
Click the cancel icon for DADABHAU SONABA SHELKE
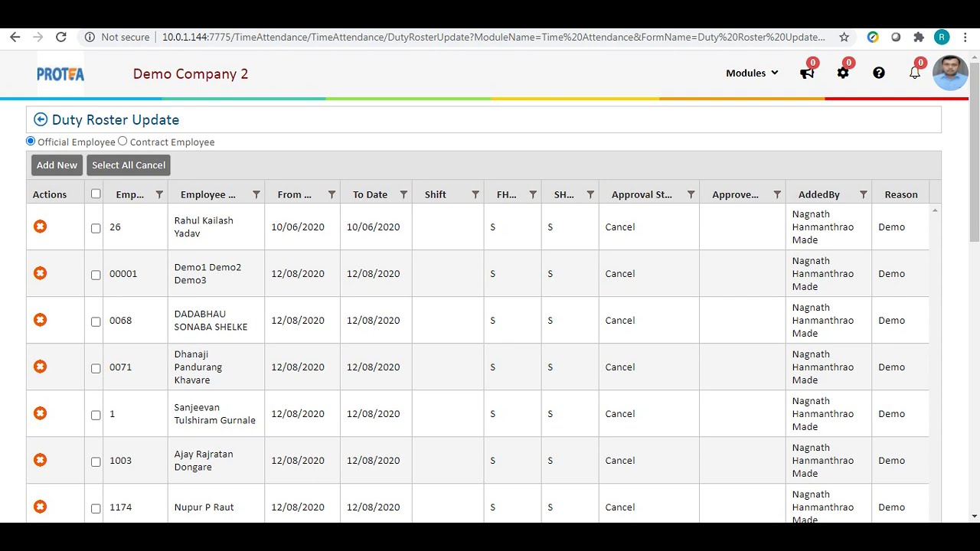pos(40,320)
